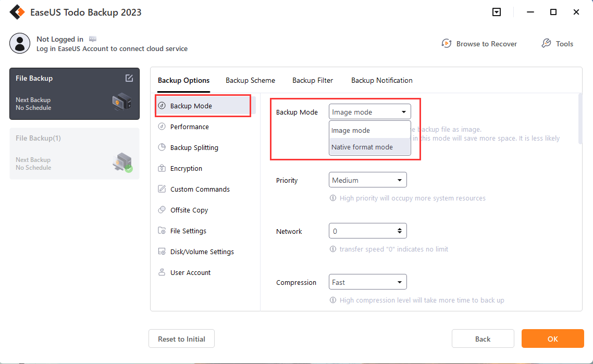Open the Tools menu link
593x364 pixels.
point(564,44)
